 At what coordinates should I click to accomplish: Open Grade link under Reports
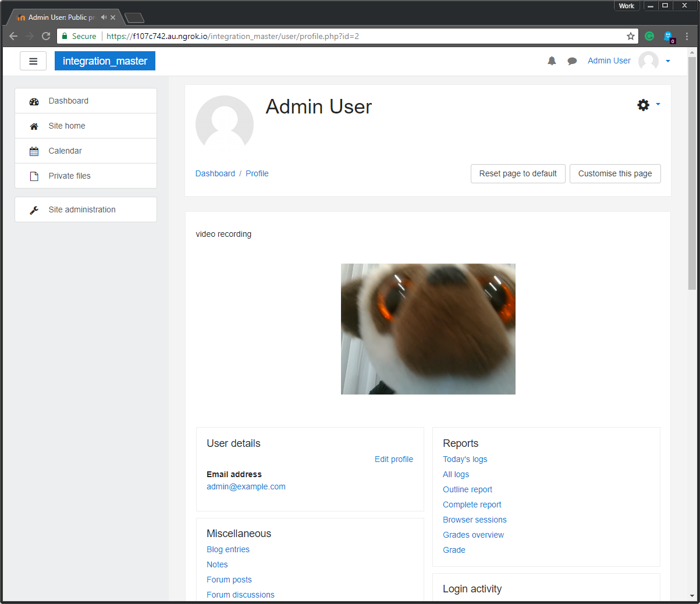click(x=454, y=550)
